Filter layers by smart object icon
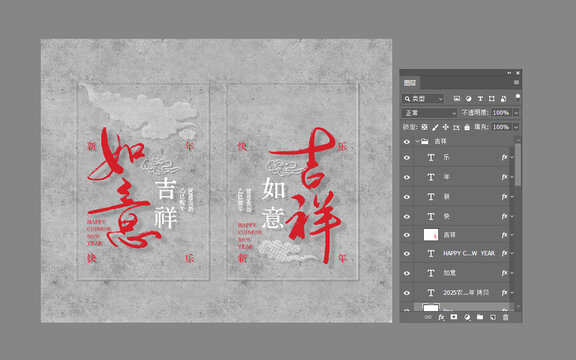 click(504, 98)
